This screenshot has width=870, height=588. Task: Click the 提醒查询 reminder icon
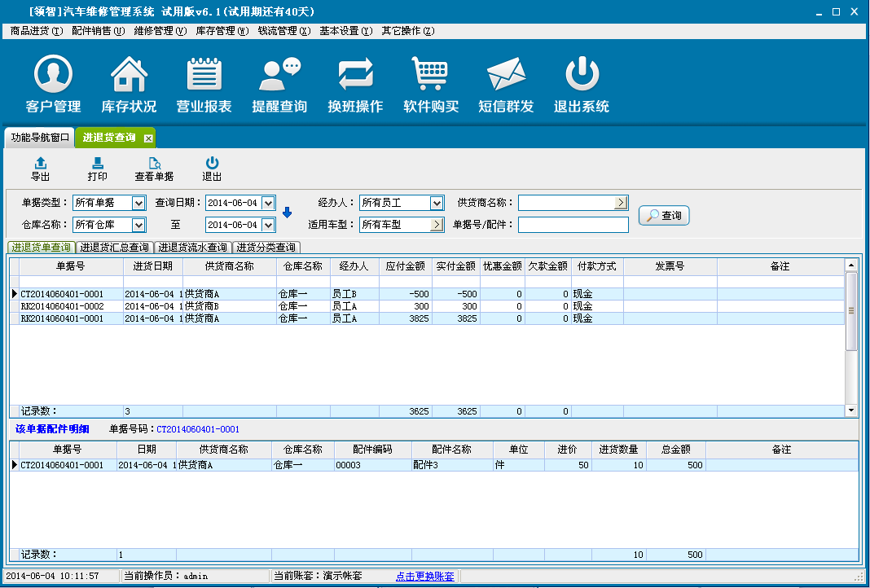click(279, 75)
